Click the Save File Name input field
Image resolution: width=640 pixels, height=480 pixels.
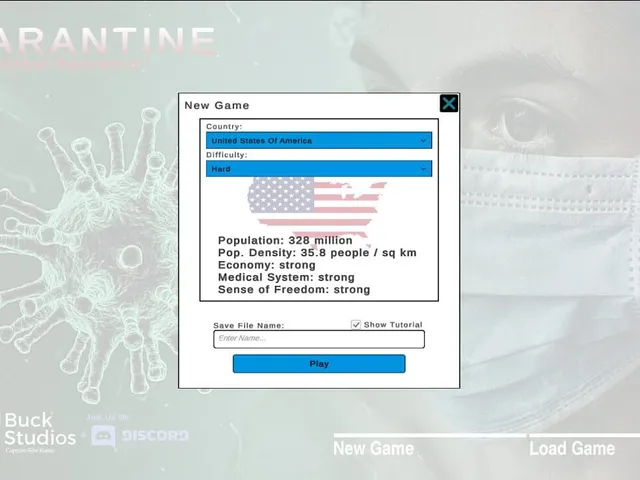pyautogui.click(x=319, y=339)
